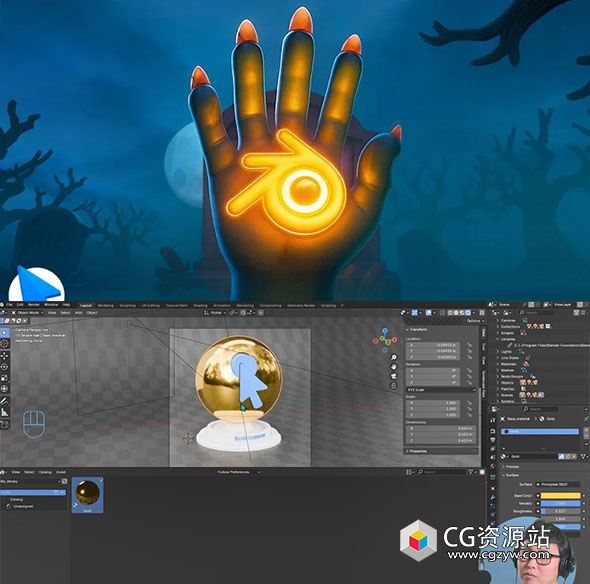The width and height of the screenshot is (590, 584).
Task: Collapse Libraries in the outliner
Action: pos(498,339)
